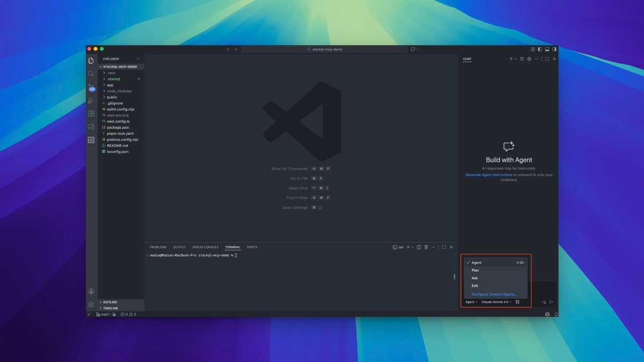The width and height of the screenshot is (644, 362).
Task: Open Run and Debug view
Action: click(x=91, y=100)
